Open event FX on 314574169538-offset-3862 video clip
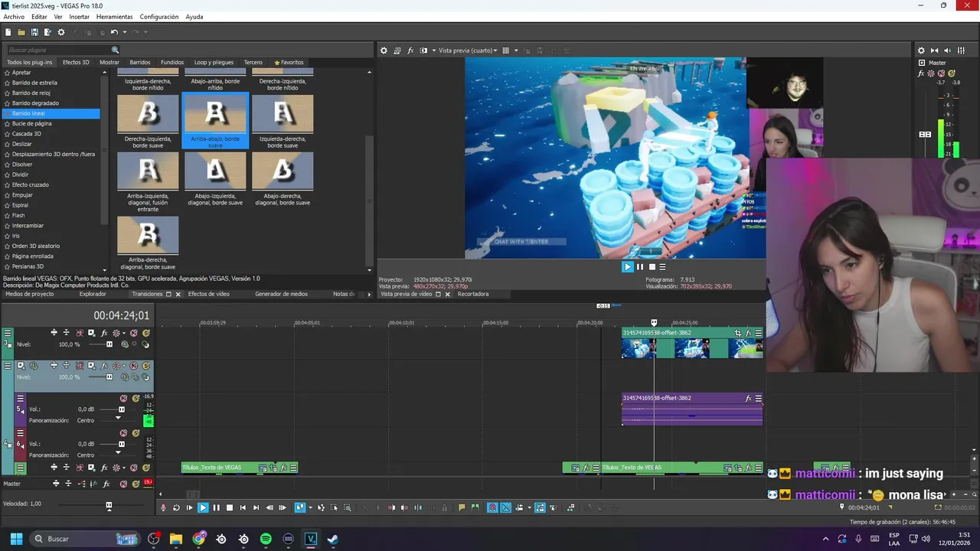The image size is (980, 551). [x=748, y=333]
